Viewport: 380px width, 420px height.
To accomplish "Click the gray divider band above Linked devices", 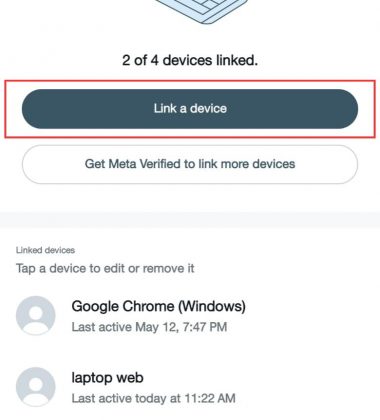I will (190, 220).
